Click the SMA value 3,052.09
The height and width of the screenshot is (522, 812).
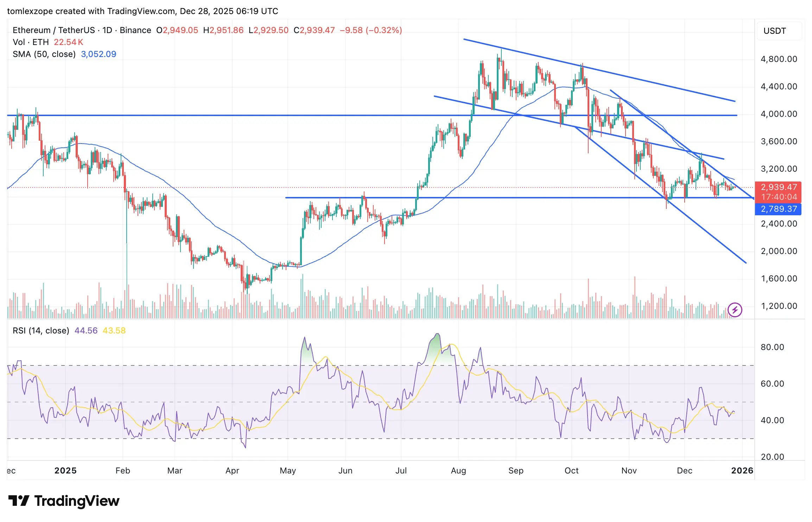[x=99, y=54]
